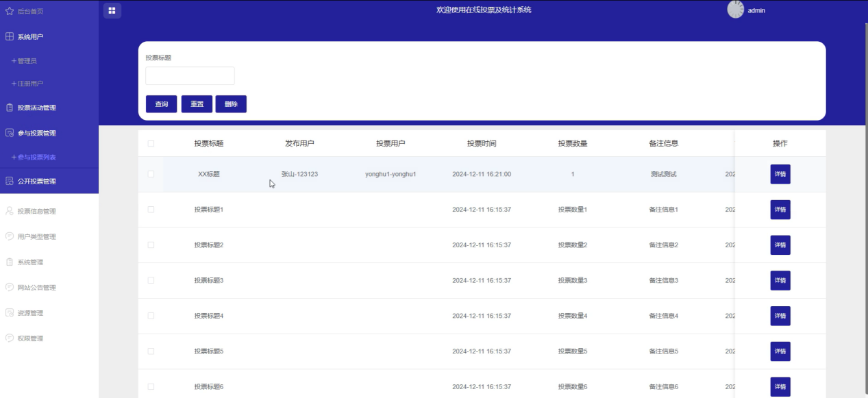Click the header text 欢迎使用在线投票及统计系统

tap(484, 10)
